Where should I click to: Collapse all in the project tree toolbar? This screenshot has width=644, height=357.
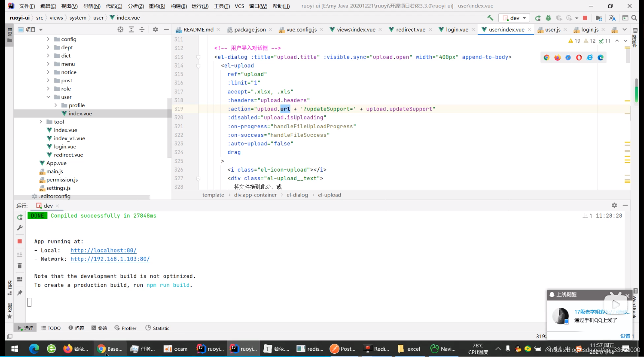click(142, 30)
